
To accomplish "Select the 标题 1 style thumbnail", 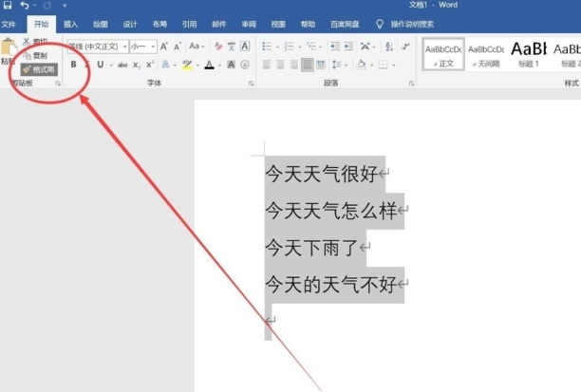I will pos(529,54).
